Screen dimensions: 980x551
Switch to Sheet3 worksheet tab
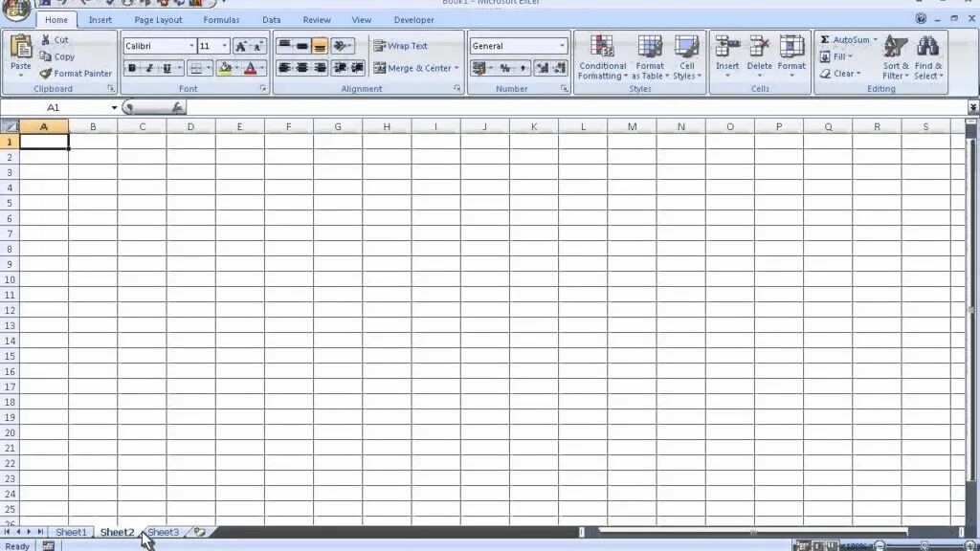pyautogui.click(x=163, y=532)
